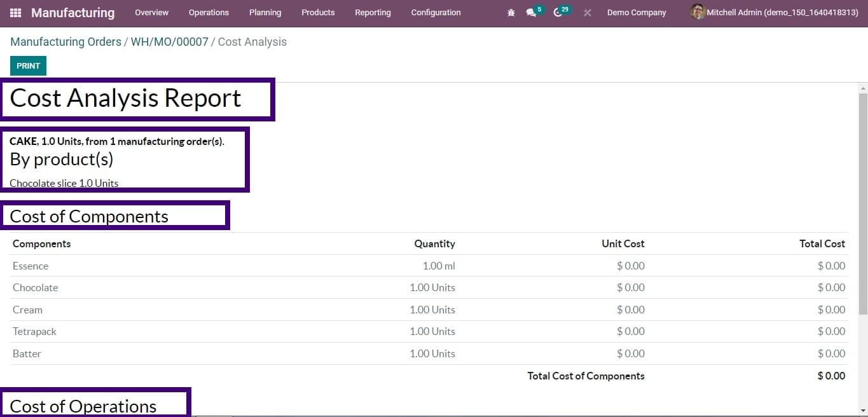Click the scroll up arrow

coord(863,88)
